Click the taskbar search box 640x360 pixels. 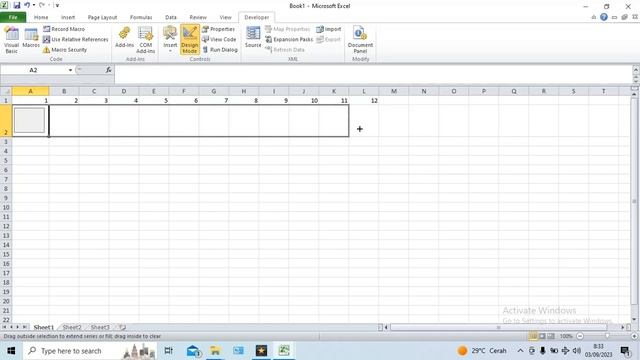click(90, 351)
